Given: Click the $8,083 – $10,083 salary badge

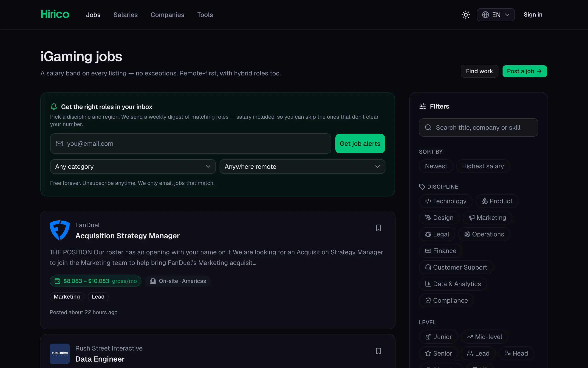Looking at the screenshot, I should [x=96, y=281].
